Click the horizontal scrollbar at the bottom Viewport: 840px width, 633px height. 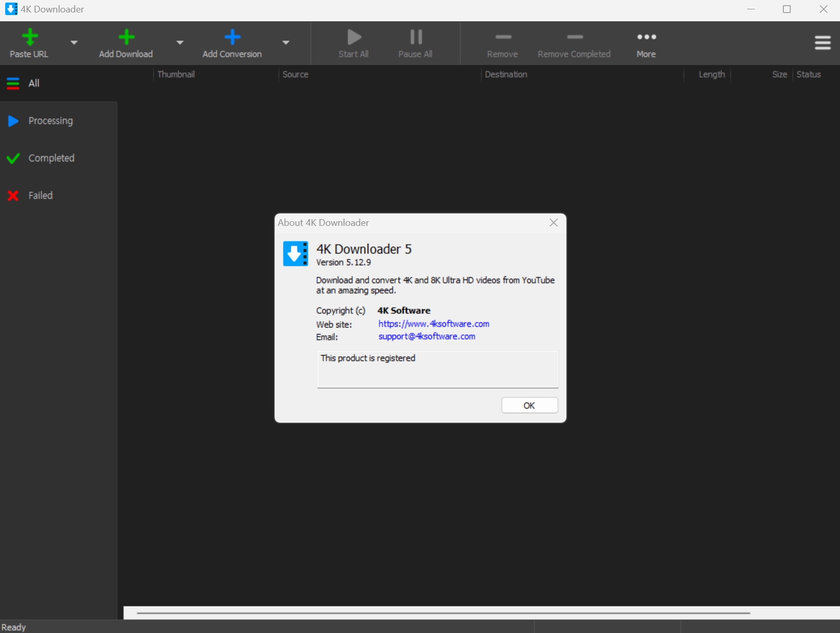(443, 613)
